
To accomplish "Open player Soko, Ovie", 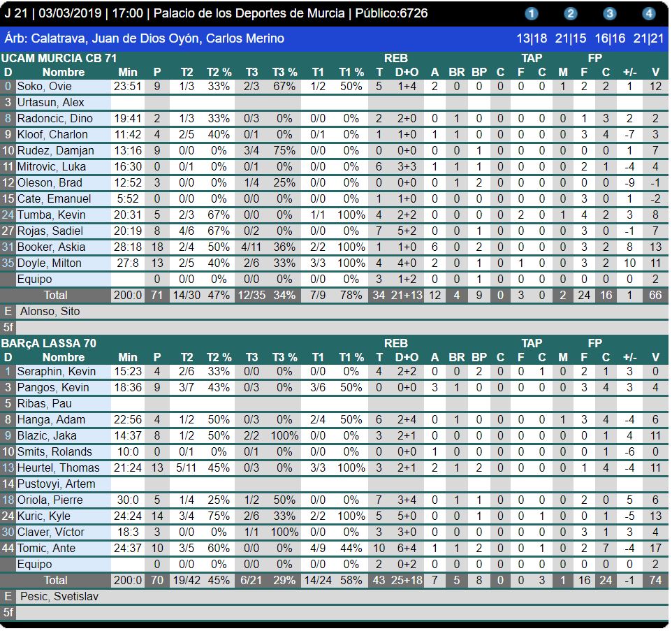I will 45,86.
